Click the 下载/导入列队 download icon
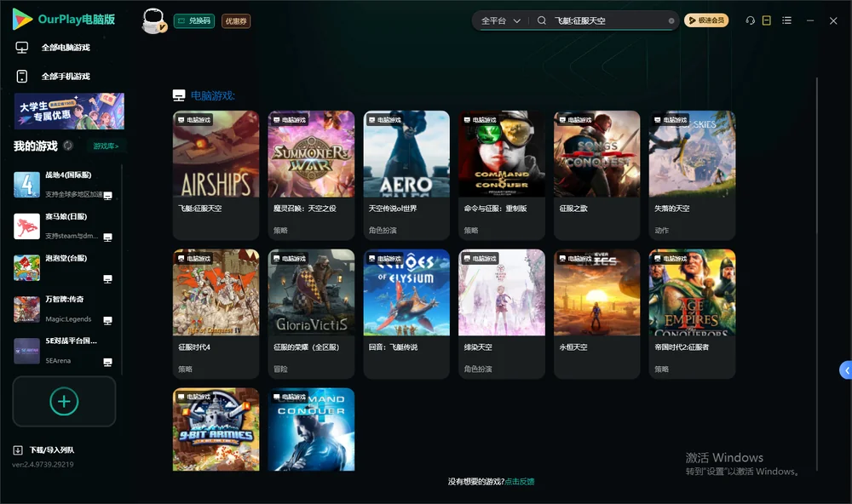 [x=18, y=450]
